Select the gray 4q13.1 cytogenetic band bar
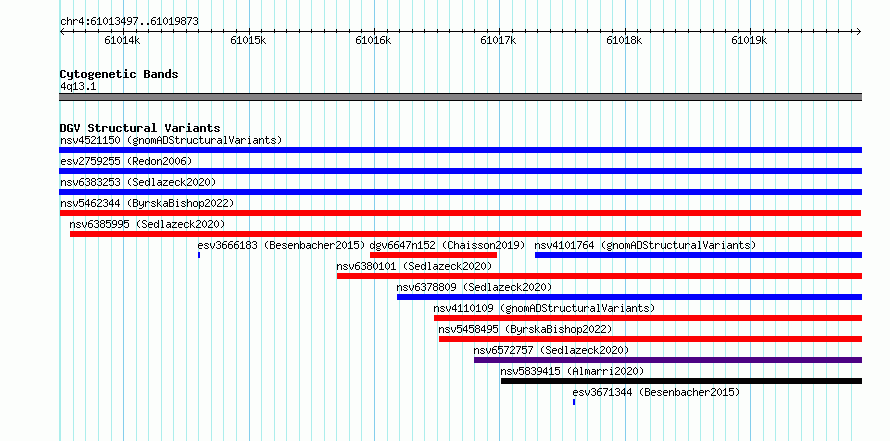Screen dimensions: 890x441 [x=461, y=97]
